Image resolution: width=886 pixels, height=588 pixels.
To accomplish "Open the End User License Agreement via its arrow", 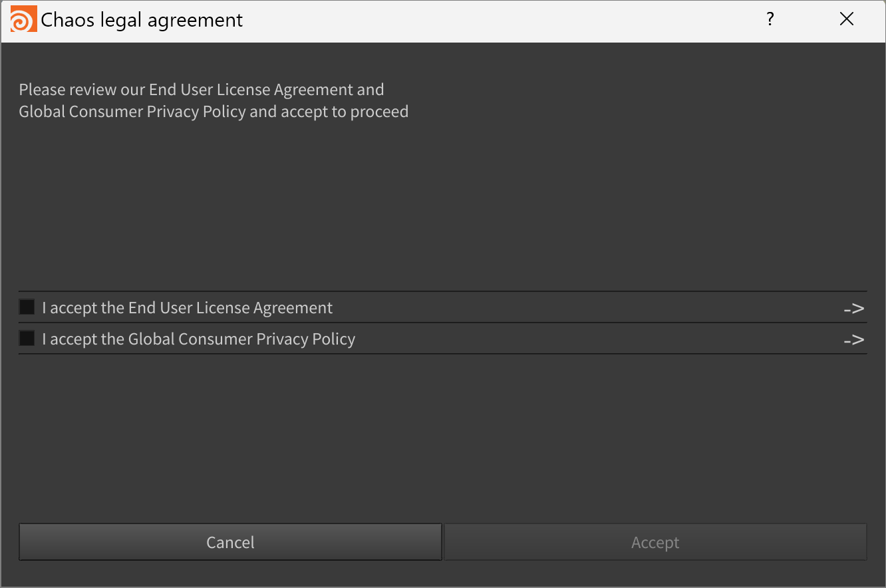I will click(854, 308).
